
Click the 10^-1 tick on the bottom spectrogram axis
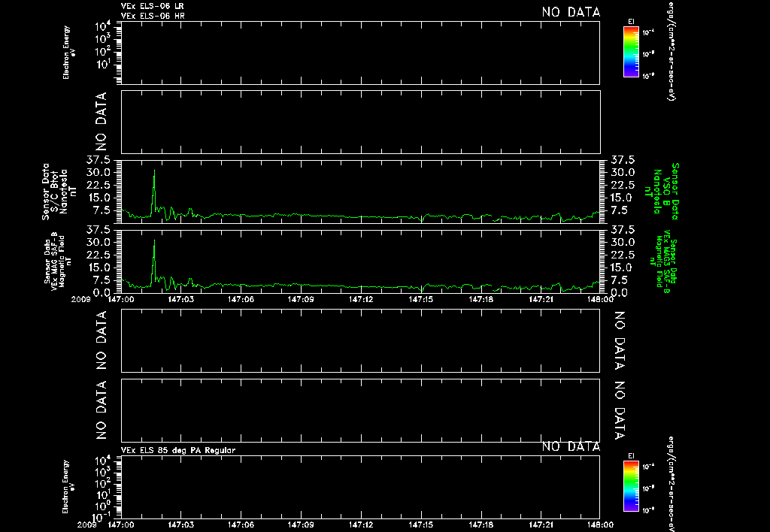pos(101,517)
